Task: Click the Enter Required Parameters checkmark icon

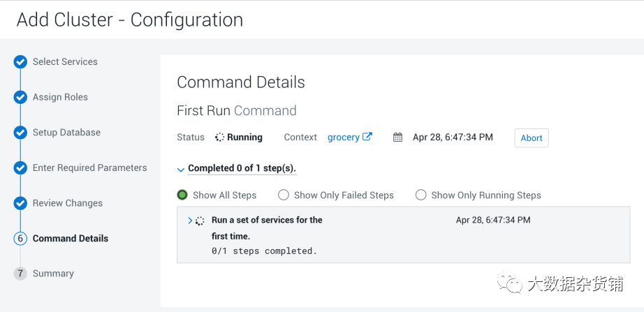Action: [20, 168]
